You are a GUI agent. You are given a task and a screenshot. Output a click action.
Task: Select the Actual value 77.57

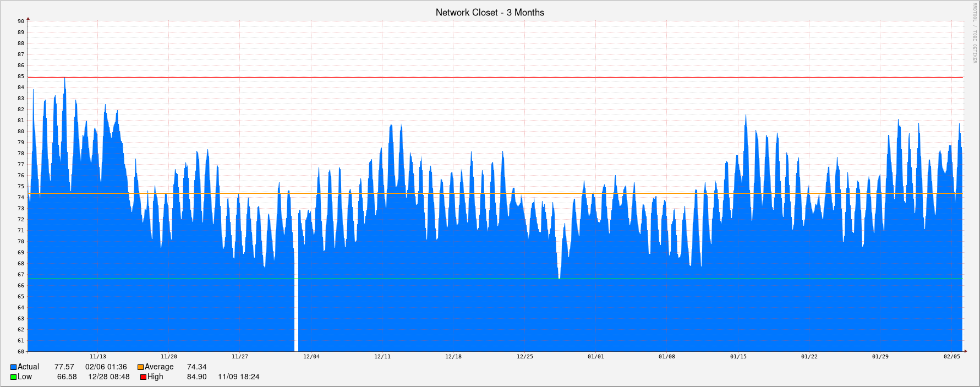[64, 367]
